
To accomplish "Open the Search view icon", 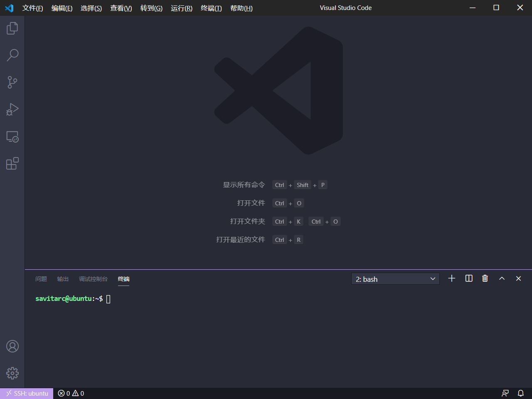I will tap(12, 55).
